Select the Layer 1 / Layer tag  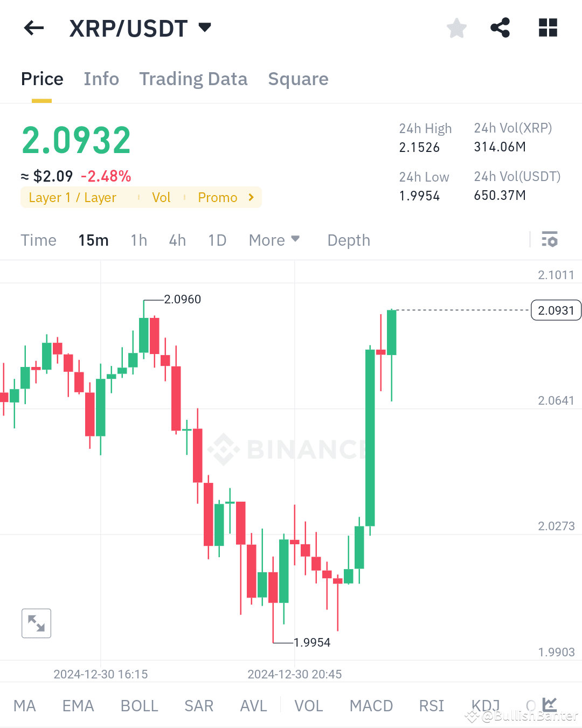(x=72, y=197)
